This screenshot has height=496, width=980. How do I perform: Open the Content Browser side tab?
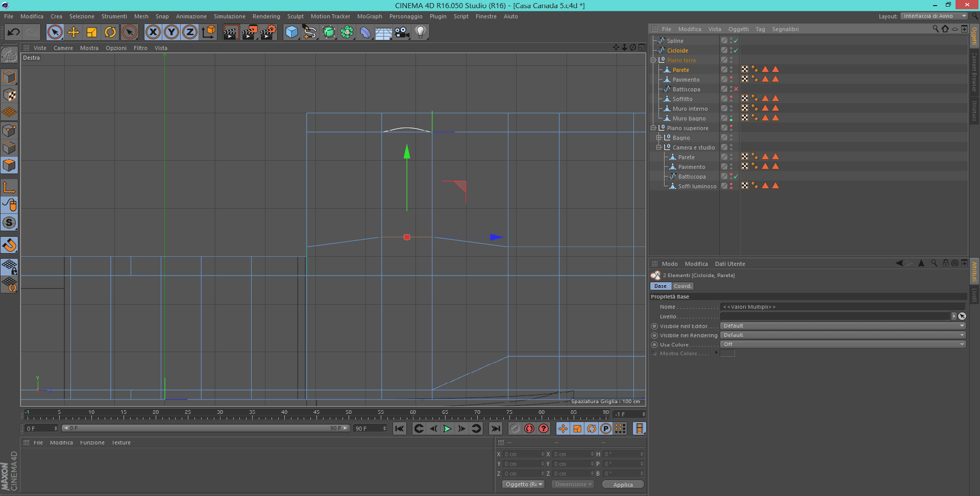tap(974, 71)
